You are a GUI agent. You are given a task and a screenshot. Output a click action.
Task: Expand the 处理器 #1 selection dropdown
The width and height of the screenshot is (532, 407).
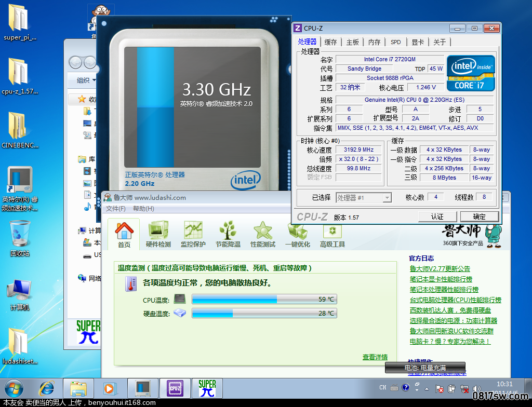click(387, 197)
